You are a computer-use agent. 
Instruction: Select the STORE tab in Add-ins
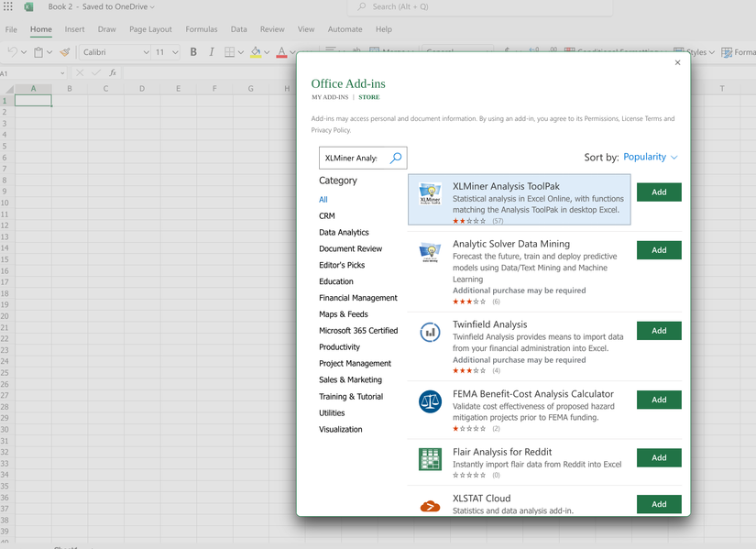click(x=369, y=97)
